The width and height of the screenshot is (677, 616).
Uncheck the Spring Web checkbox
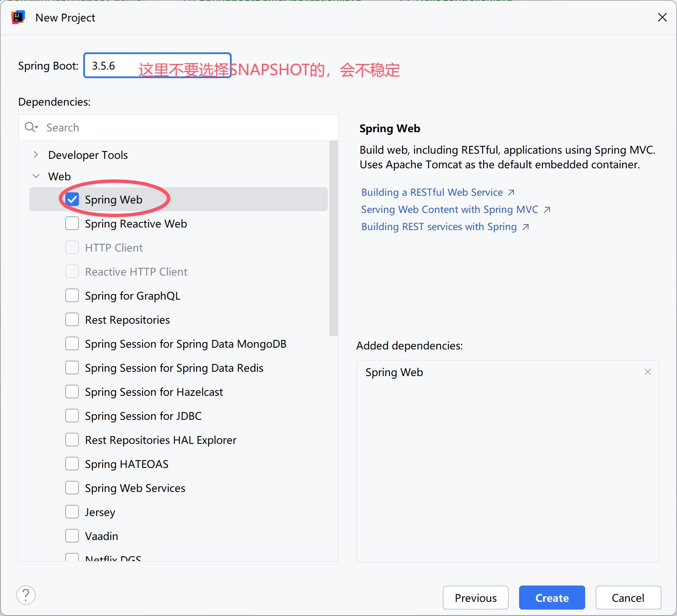72,199
